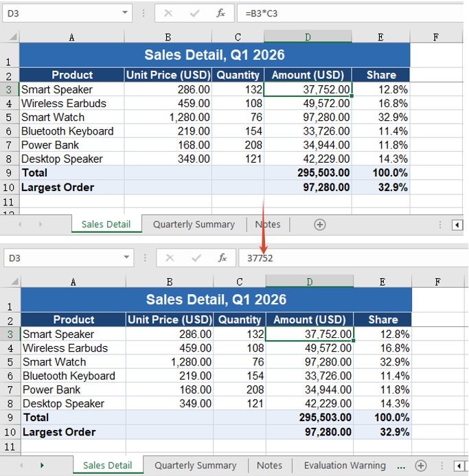The image size is (469, 476).
Task: Select amount 34,944.00 in top sheet
Action: point(308,145)
